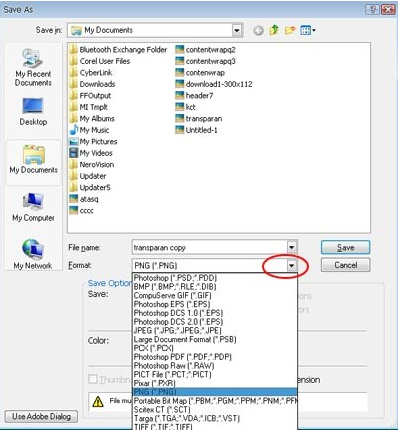Select the download1-300x112 image file
The width and height of the screenshot is (398, 431).
click(214, 84)
